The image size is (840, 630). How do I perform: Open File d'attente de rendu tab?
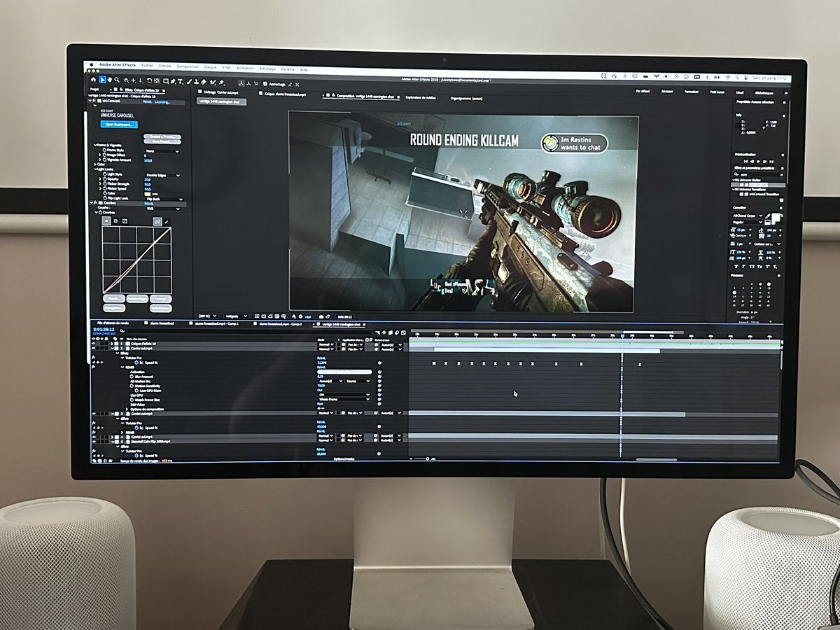point(113,323)
